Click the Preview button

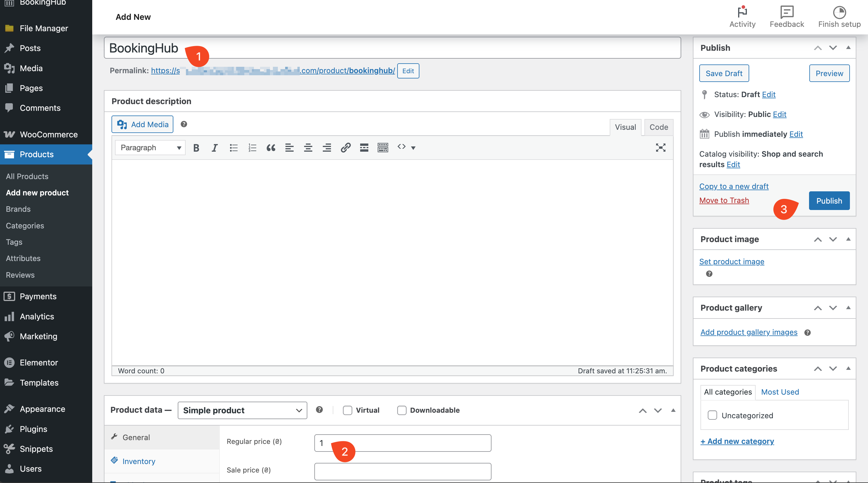tap(829, 73)
